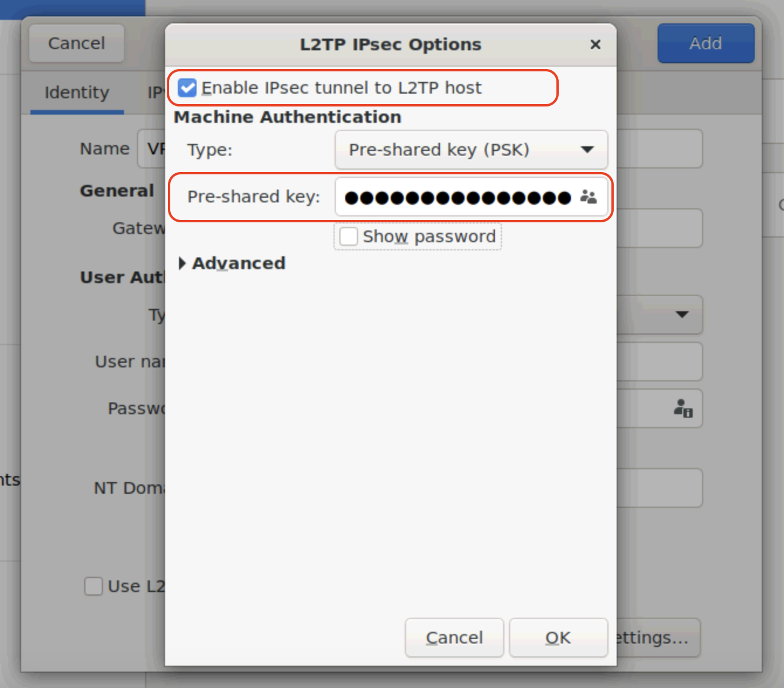Open the Pre-shared key (PSK) type dropdown
The height and width of the screenshot is (688, 784).
(x=471, y=150)
